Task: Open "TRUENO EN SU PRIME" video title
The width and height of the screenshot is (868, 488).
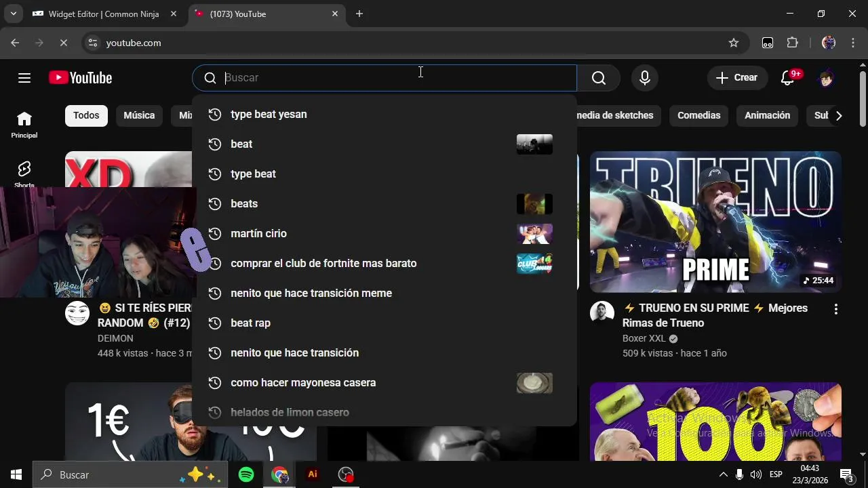Action: (715, 315)
